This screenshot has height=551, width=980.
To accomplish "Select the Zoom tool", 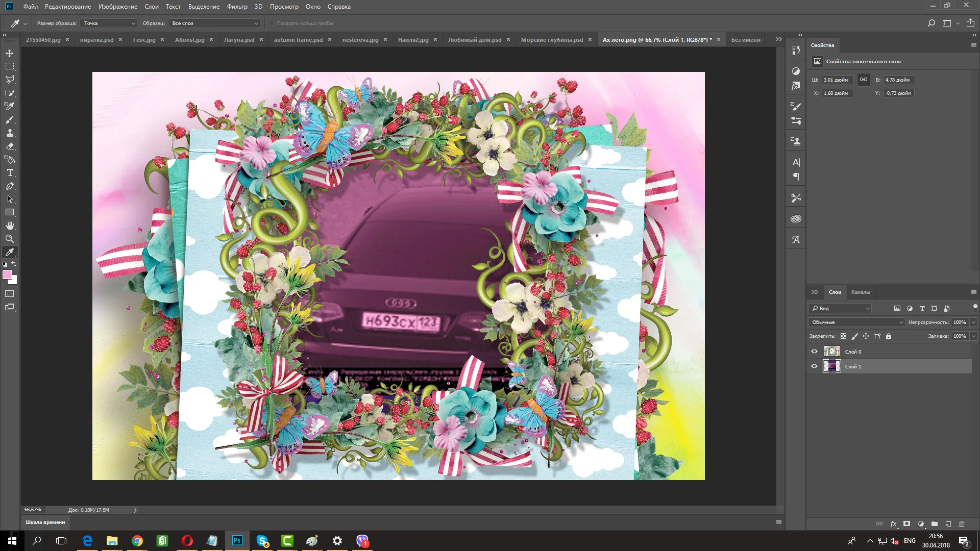I will click(x=10, y=239).
